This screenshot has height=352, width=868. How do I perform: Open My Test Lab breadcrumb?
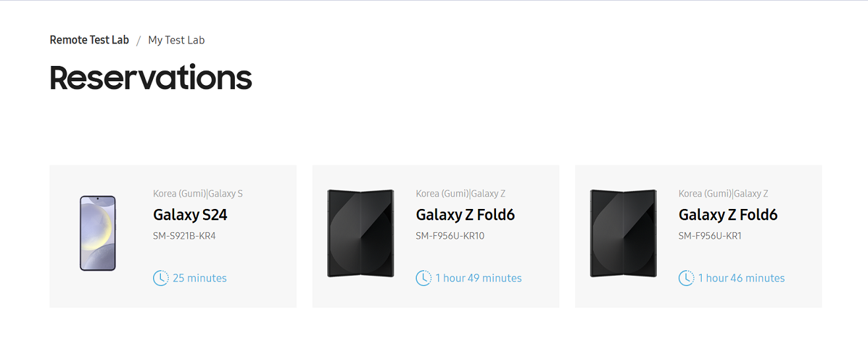[176, 40]
